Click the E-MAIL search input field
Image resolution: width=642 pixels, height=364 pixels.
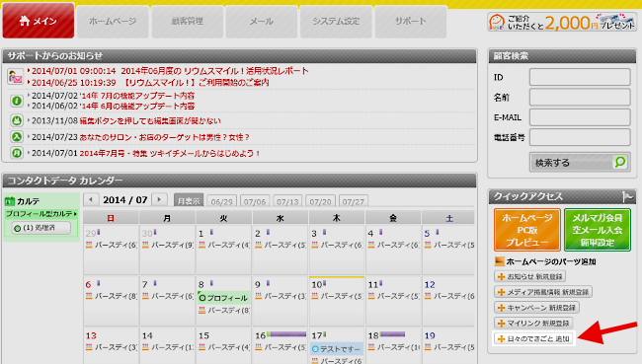[x=580, y=117]
